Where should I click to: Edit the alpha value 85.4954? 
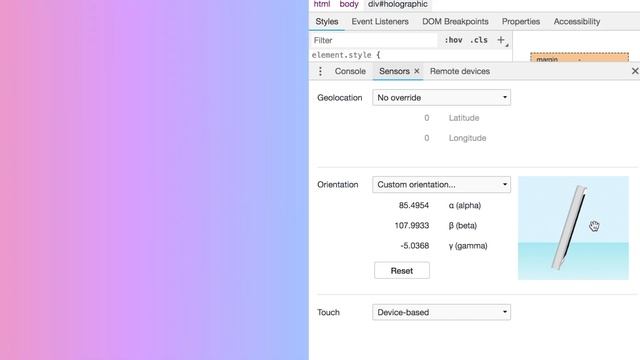pos(414,205)
